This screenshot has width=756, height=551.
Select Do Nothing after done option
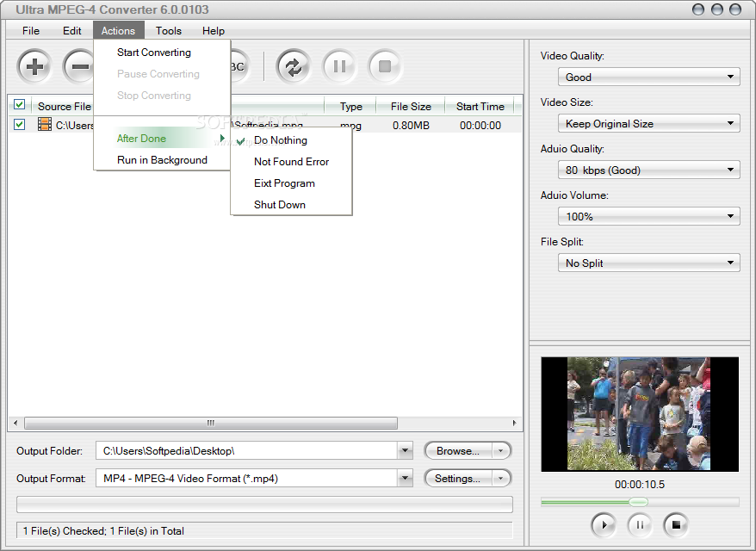pyautogui.click(x=291, y=140)
